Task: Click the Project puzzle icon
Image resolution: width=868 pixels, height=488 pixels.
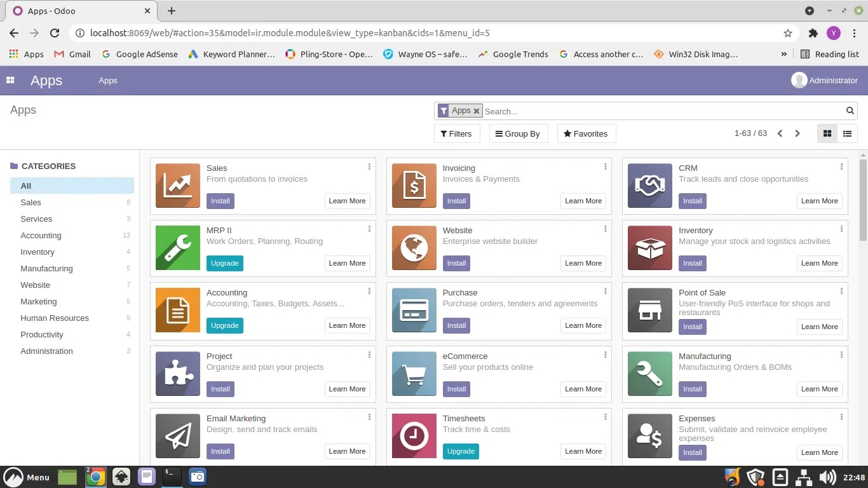Action: (x=178, y=374)
